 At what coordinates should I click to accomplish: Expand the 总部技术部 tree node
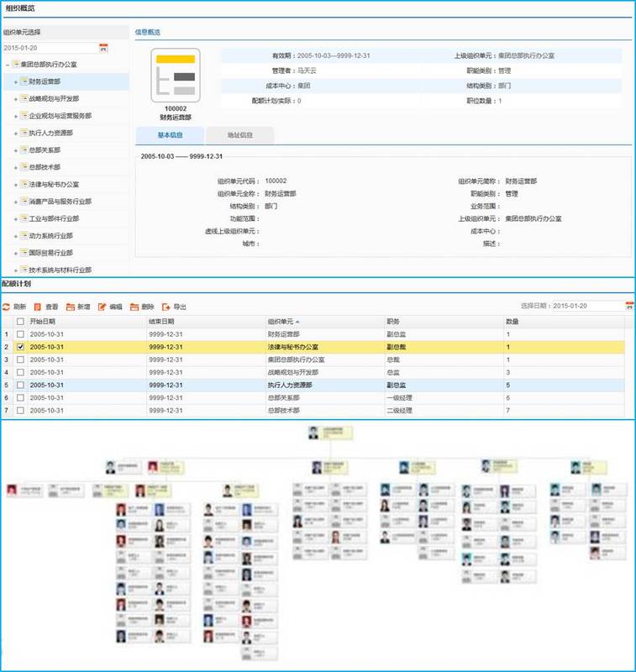(15, 167)
